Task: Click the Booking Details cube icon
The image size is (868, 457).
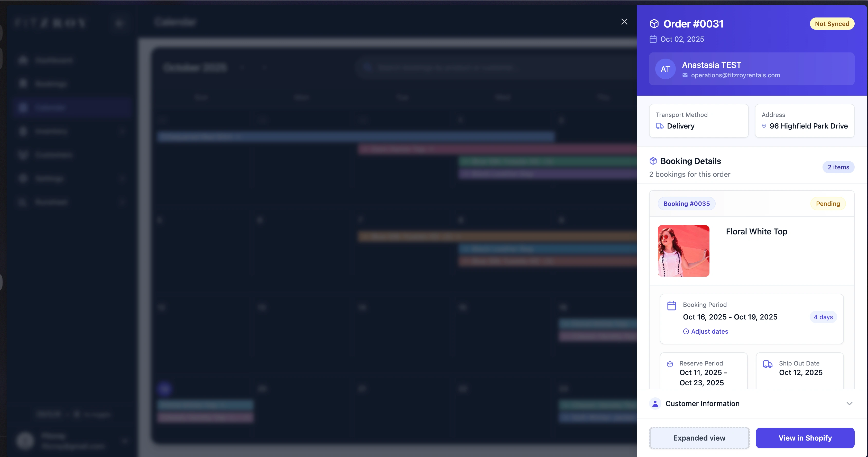Action: click(653, 161)
